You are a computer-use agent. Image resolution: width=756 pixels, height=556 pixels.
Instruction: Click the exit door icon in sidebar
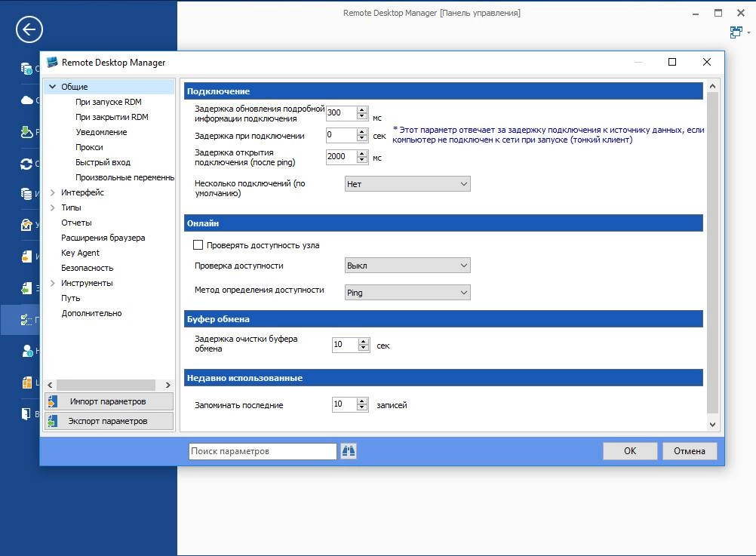pos(26,413)
